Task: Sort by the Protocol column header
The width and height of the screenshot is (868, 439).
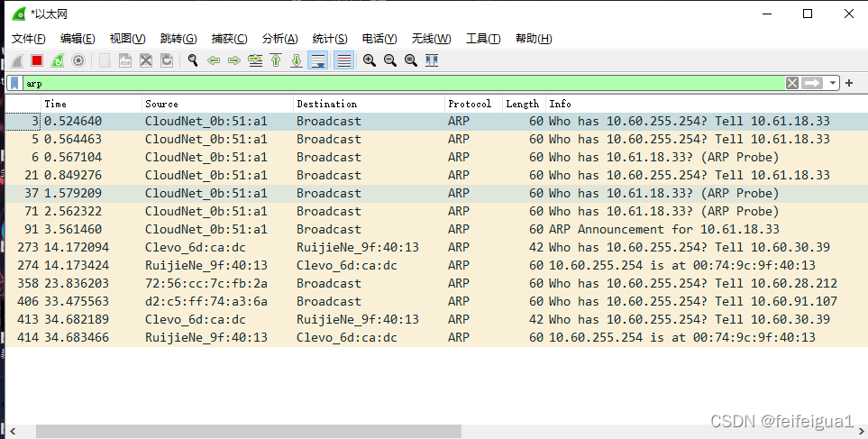Action: click(x=473, y=104)
